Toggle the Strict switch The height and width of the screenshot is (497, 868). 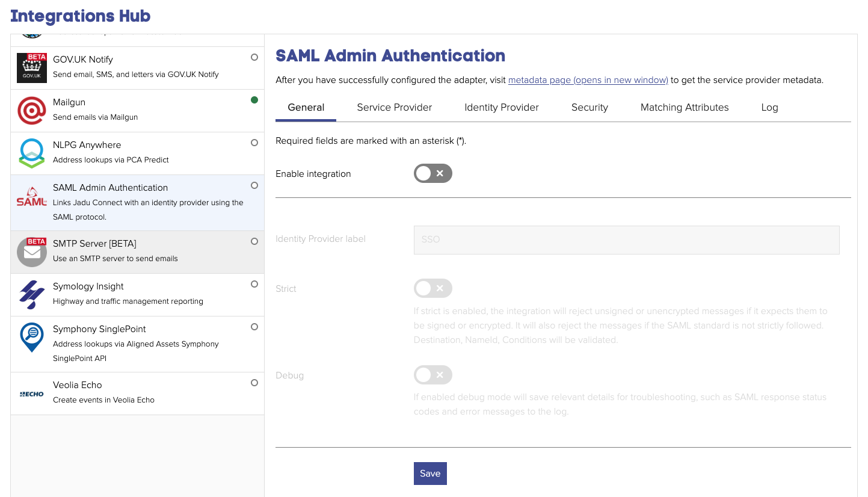[432, 288]
